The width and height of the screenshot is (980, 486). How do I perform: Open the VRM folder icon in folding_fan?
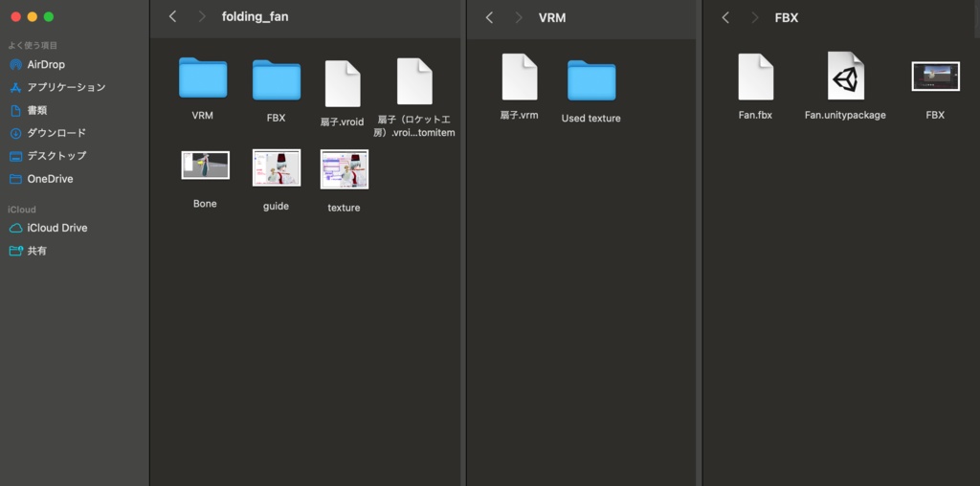click(203, 77)
